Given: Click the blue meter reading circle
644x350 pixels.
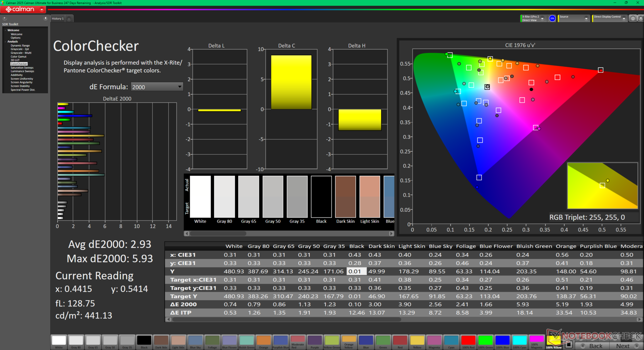Looking at the screenshot, I should click(x=552, y=18).
